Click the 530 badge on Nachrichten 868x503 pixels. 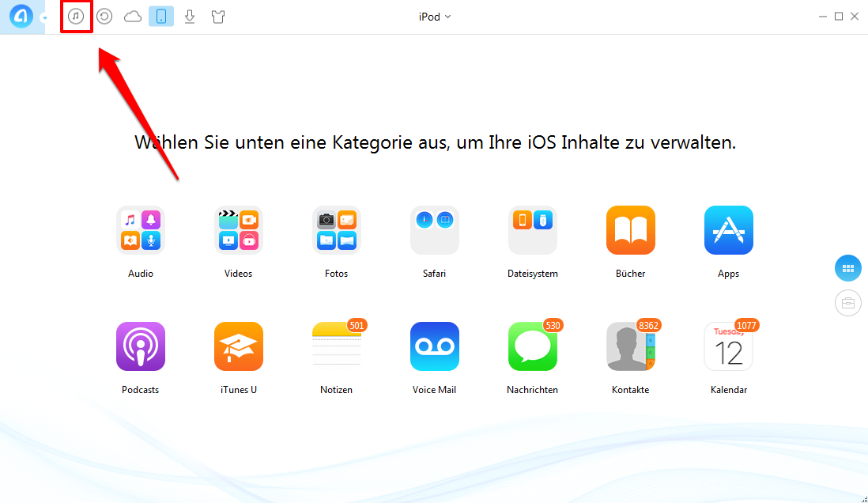click(x=553, y=326)
